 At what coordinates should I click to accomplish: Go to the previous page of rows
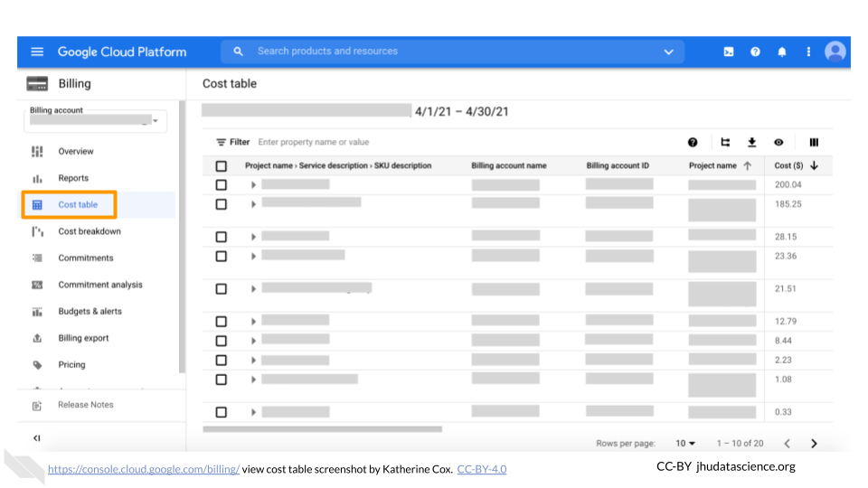click(x=787, y=443)
